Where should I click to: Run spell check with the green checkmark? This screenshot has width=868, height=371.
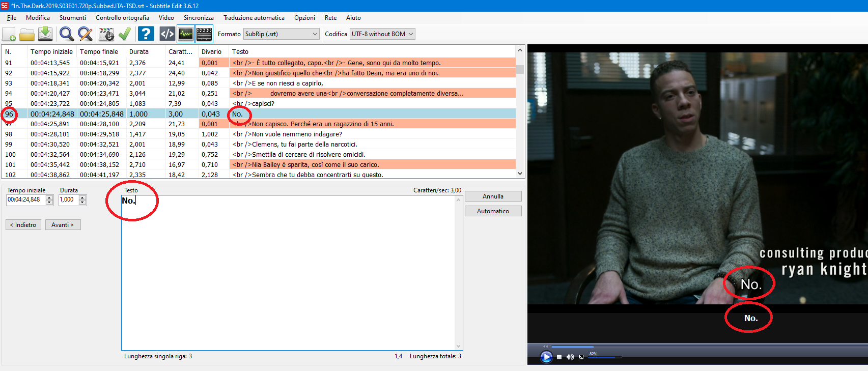click(125, 34)
